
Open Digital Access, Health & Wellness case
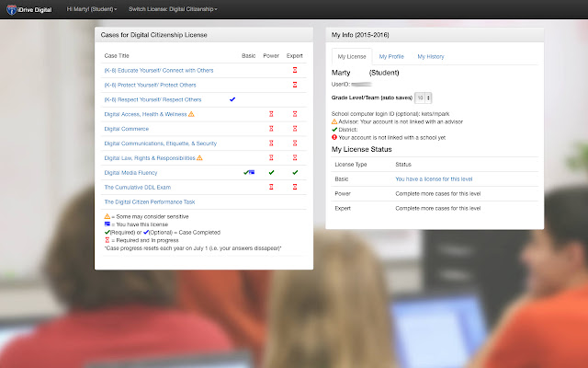click(145, 114)
